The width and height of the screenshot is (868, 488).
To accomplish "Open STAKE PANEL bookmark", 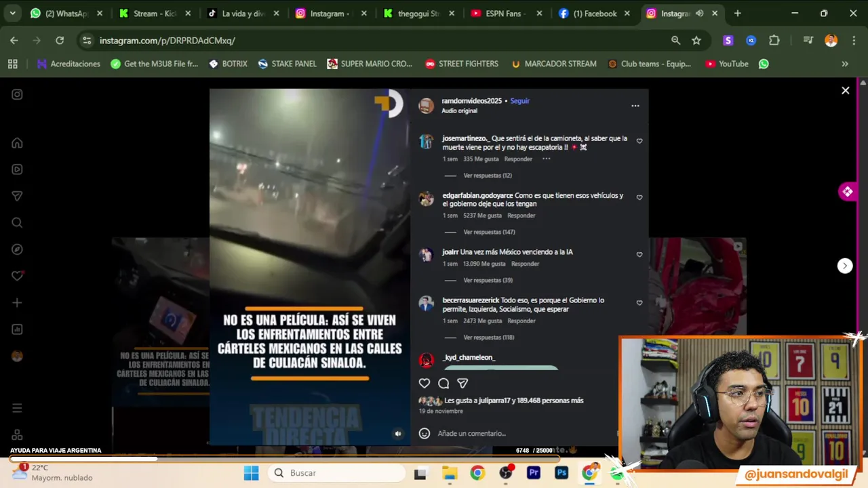I will [288, 64].
